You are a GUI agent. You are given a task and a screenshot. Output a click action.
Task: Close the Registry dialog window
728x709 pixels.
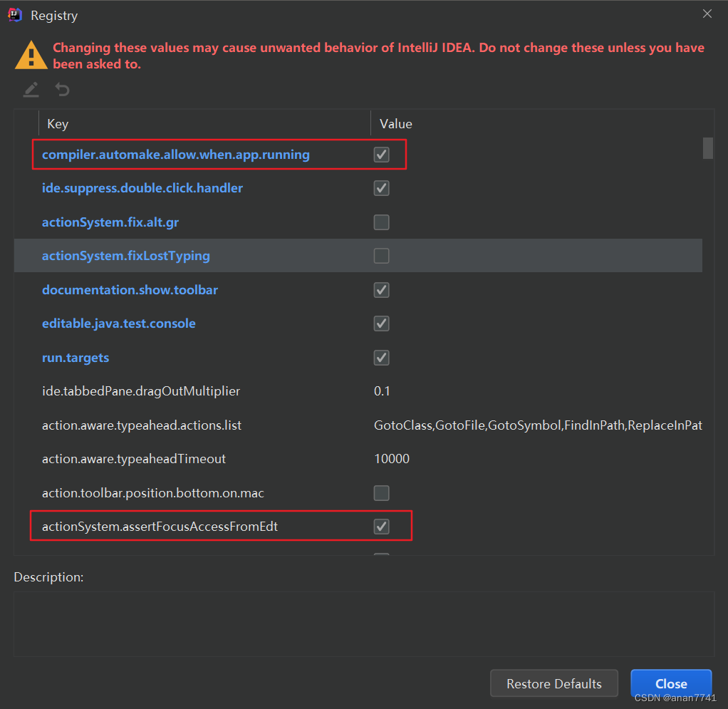coord(707,14)
